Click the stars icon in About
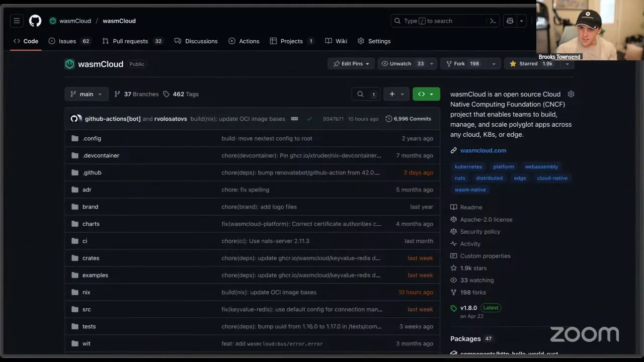Viewport: 644px width, 362px height. pyautogui.click(x=454, y=268)
